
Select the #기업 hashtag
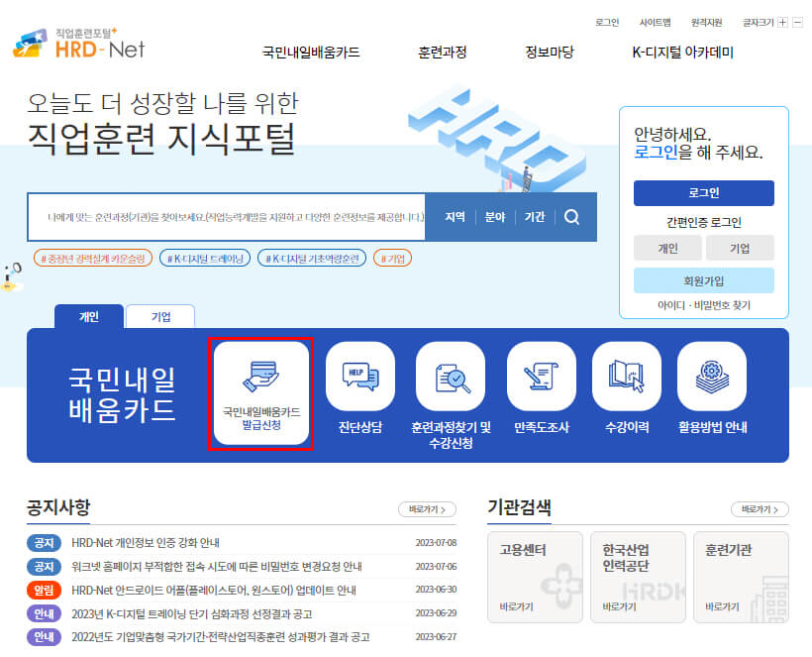(392, 258)
